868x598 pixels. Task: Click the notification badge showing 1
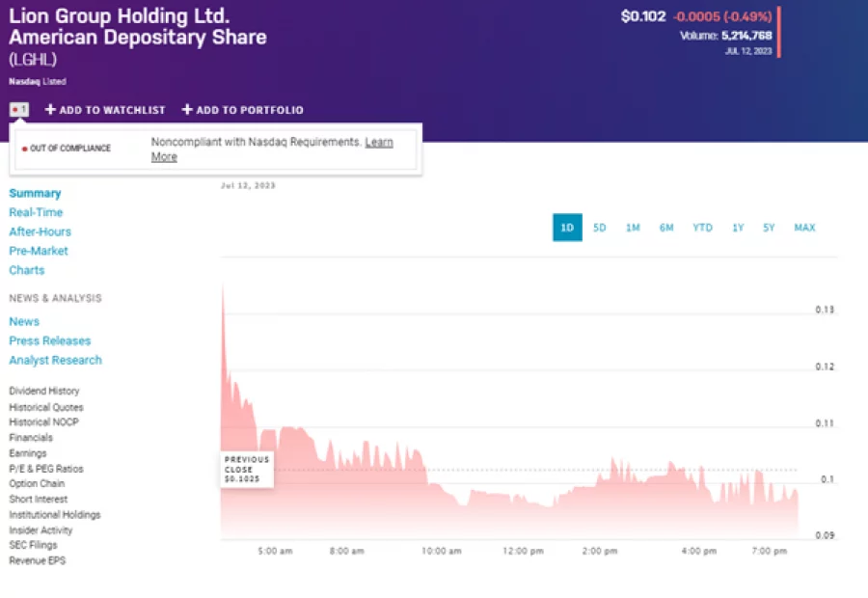(x=17, y=109)
